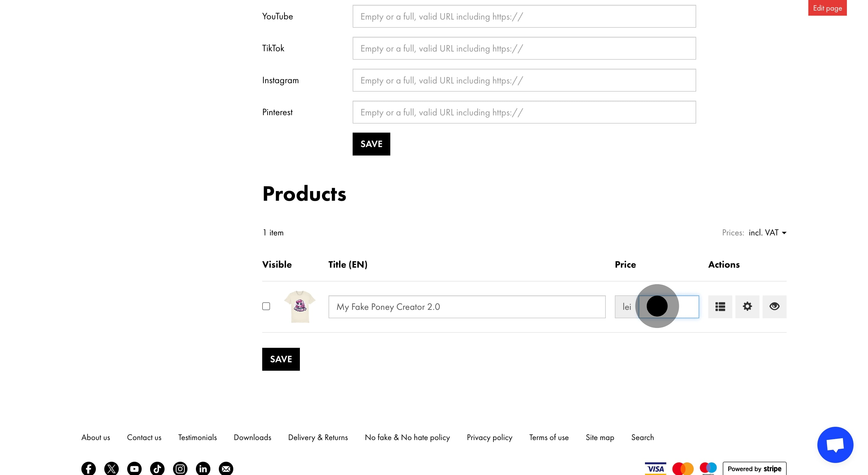
Task: Open the YouTube icon in footer
Action: 134,468
